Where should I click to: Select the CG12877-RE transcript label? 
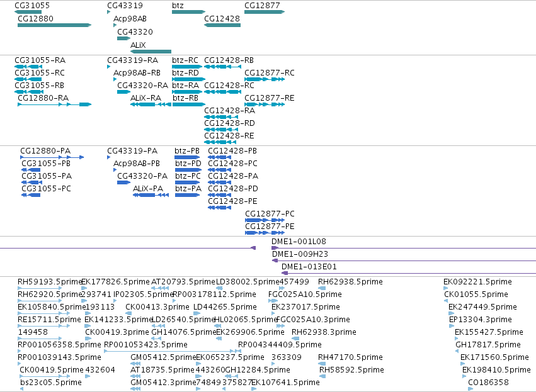pyautogui.click(x=270, y=98)
